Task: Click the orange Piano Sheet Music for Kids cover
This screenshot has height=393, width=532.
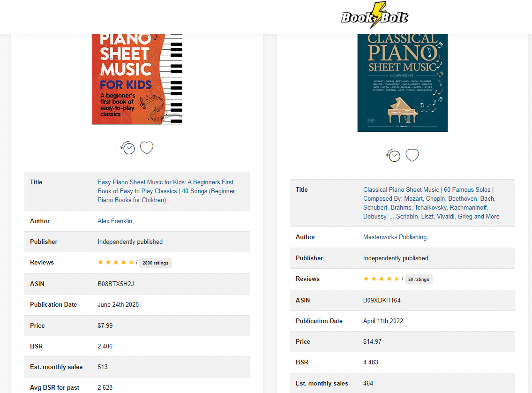Action: click(137, 79)
